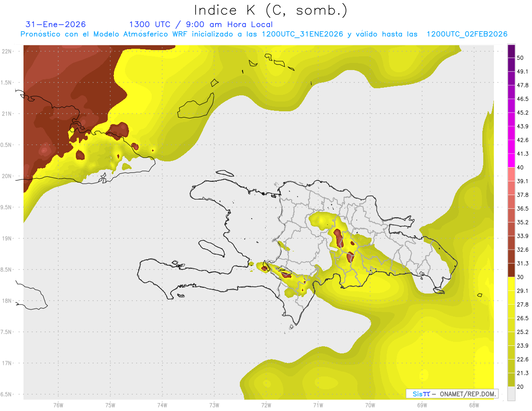This screenshot has height=411, width=532.
Task: Click the "21N" latitude label
Action: [x=7, y=114]
